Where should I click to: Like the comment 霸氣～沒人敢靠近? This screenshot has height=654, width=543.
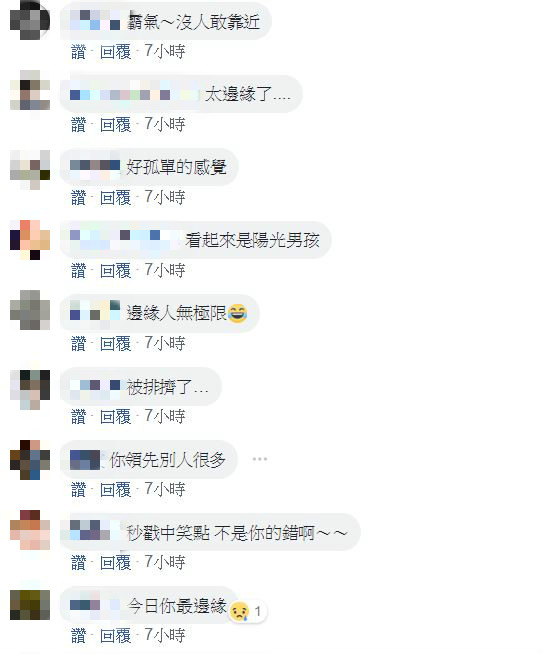(x=78, y=52)
